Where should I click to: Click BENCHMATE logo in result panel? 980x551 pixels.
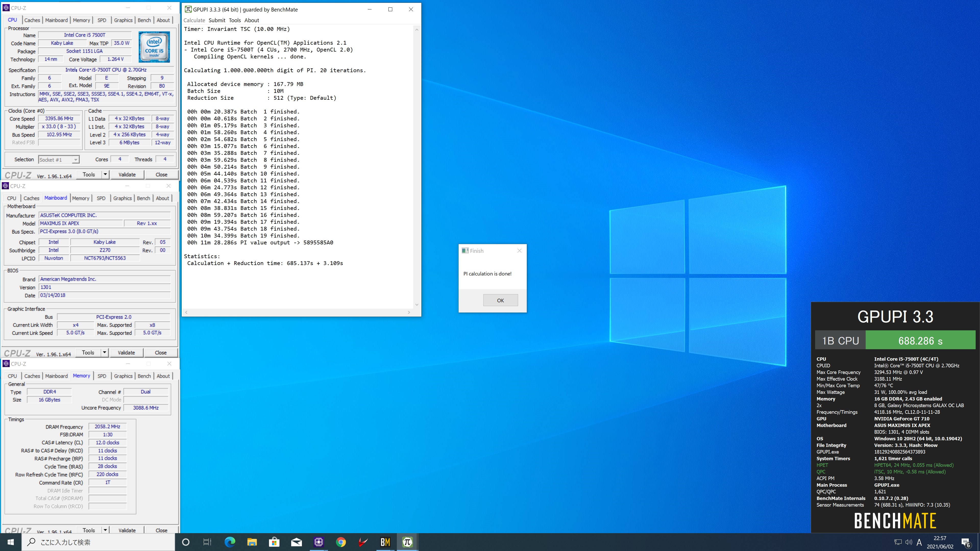click(895, 521)
